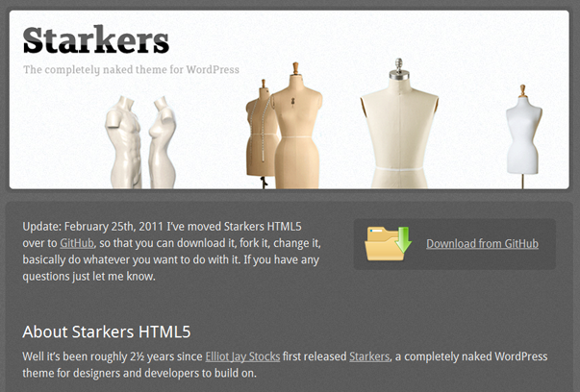Click the small white dress form on stand

click(523, 136)
